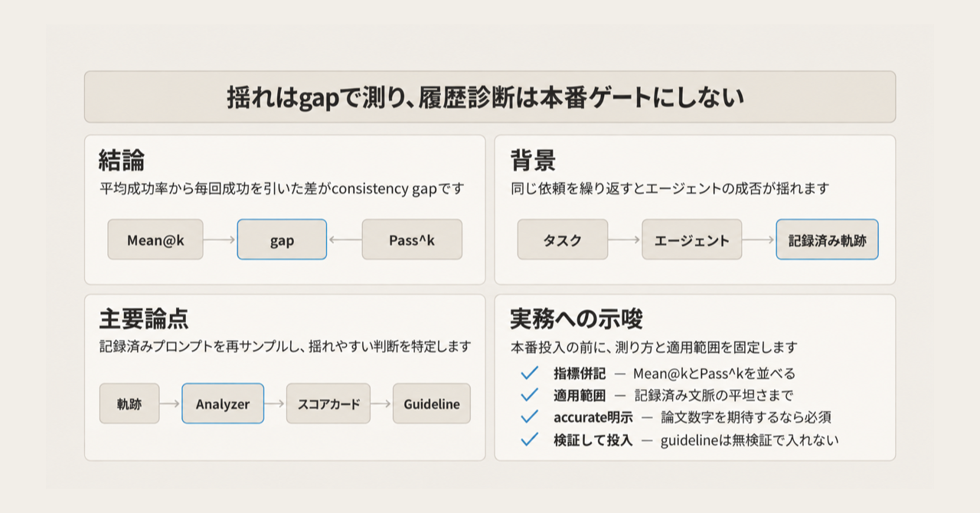This screenshot has width=980, height=513.
Task: Click the checkmark beside 適用範囲
Action: (529, 395)
